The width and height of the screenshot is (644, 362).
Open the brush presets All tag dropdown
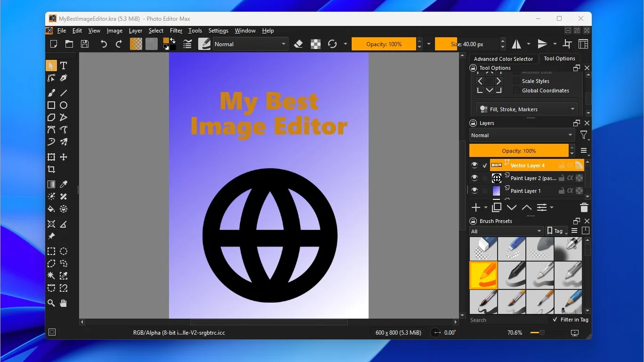click(507, 231)
